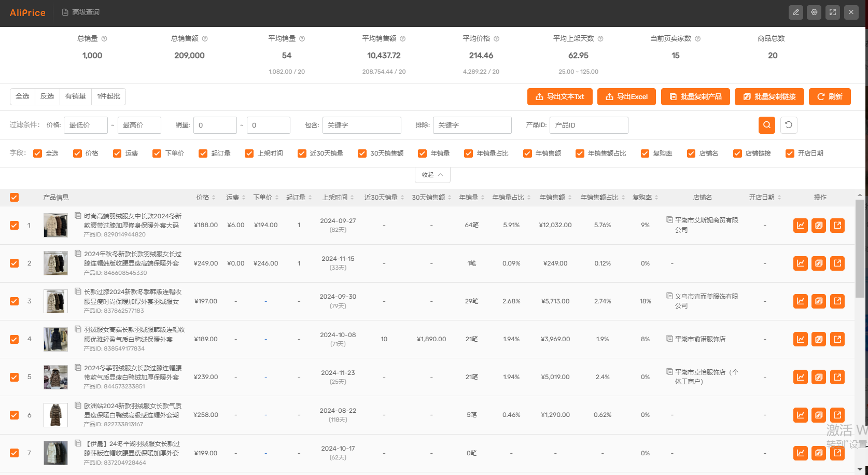Select the 反选 quick option
868x475 pixels.
47,96
